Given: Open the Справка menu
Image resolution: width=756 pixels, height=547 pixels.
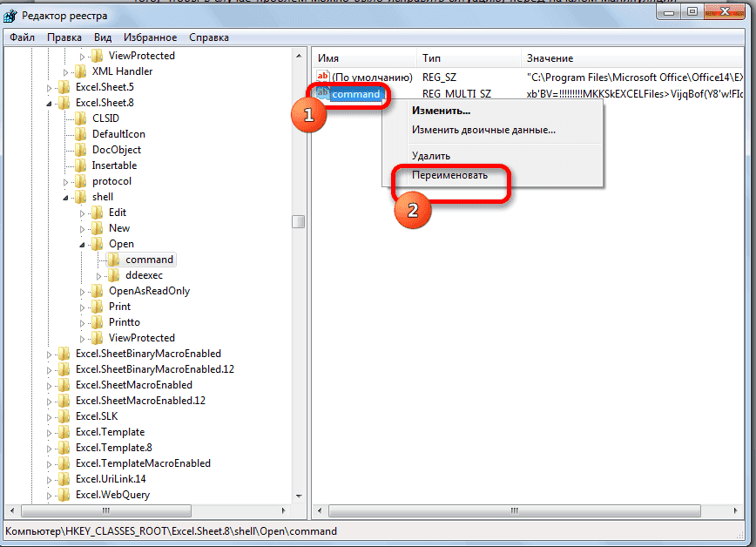Looking at the screenshot, I should coord(209,37).
